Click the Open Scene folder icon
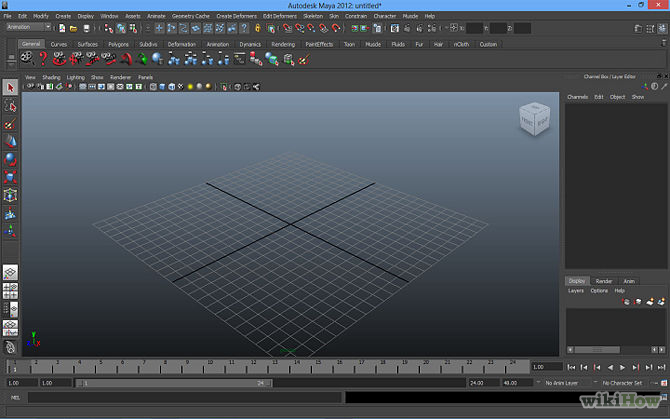 73,29
